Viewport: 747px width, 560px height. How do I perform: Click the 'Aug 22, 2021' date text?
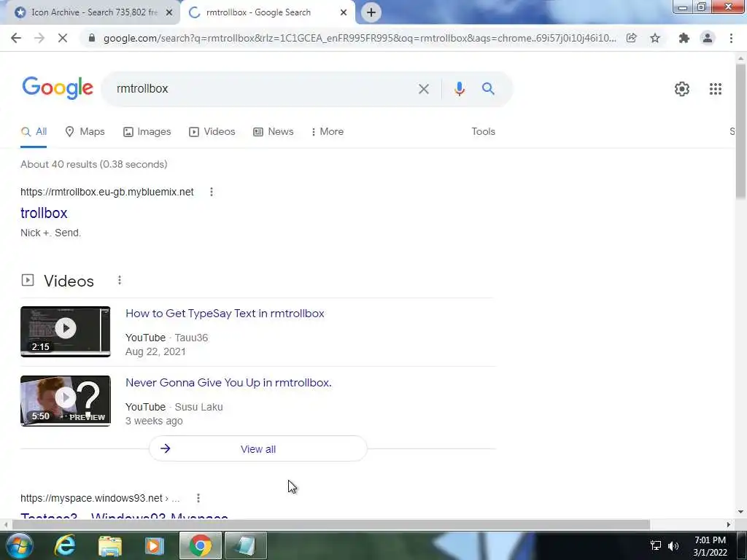(155, 351)
